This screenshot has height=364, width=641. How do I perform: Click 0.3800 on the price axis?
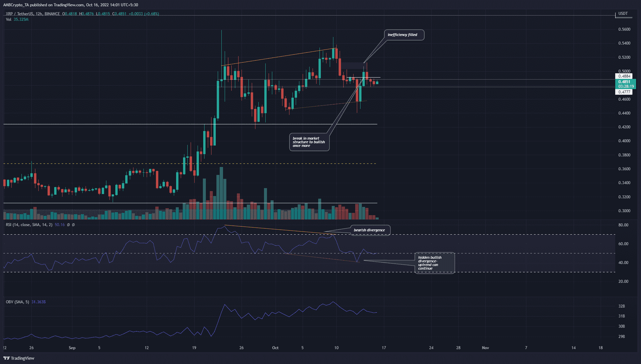[x=624, y=155]
